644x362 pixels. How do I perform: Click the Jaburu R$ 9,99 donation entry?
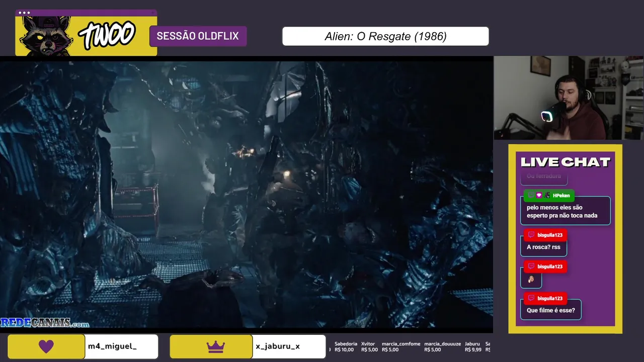(x=473, y=347)
